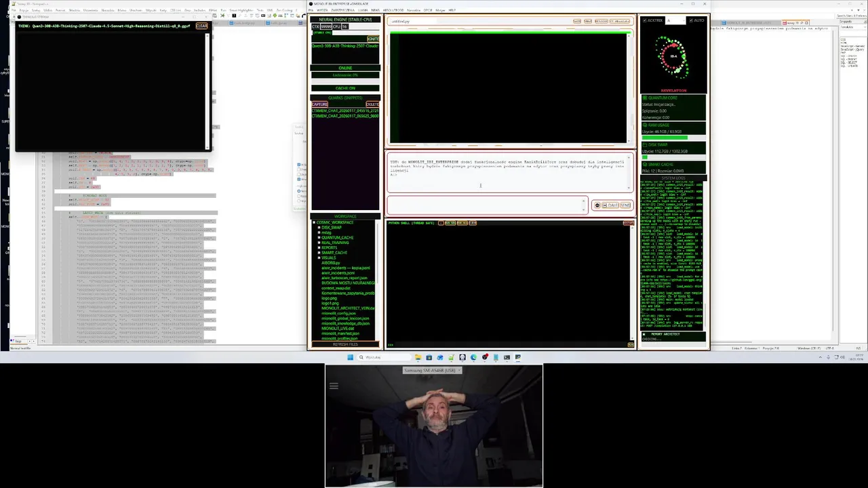This screenshot has width=868, height=488.
Task: Select second CTXMEM_CHAT snippet ending 065625
Action: coord(345,116)
